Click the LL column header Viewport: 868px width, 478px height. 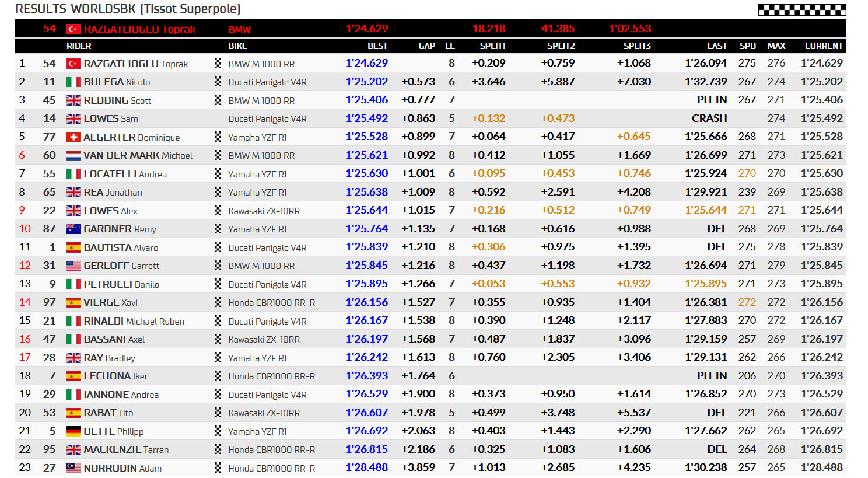point(450,46)
